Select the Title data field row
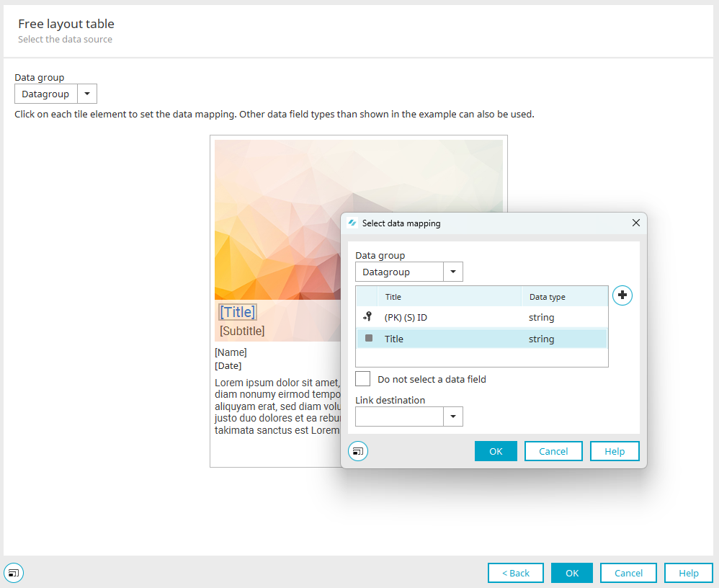Image resolution: width=719 pixels, height=588 pixels. [x=482, y=339]
